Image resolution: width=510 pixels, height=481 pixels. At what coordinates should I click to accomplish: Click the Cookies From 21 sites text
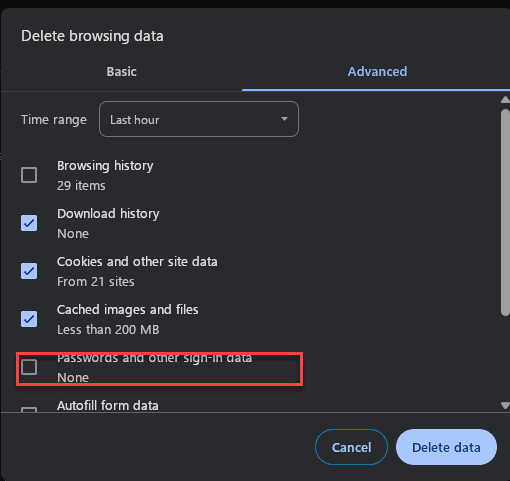pos(96,282)
